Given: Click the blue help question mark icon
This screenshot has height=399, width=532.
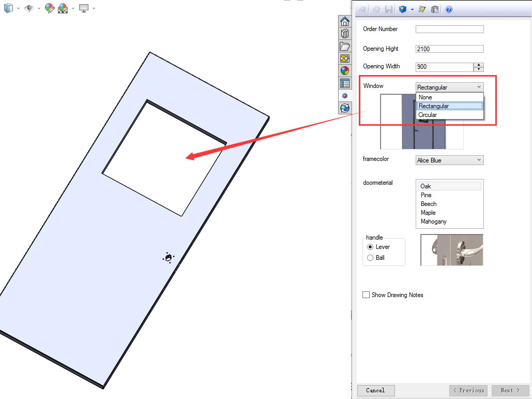Looking at the screenshot, I should (449, 9).
